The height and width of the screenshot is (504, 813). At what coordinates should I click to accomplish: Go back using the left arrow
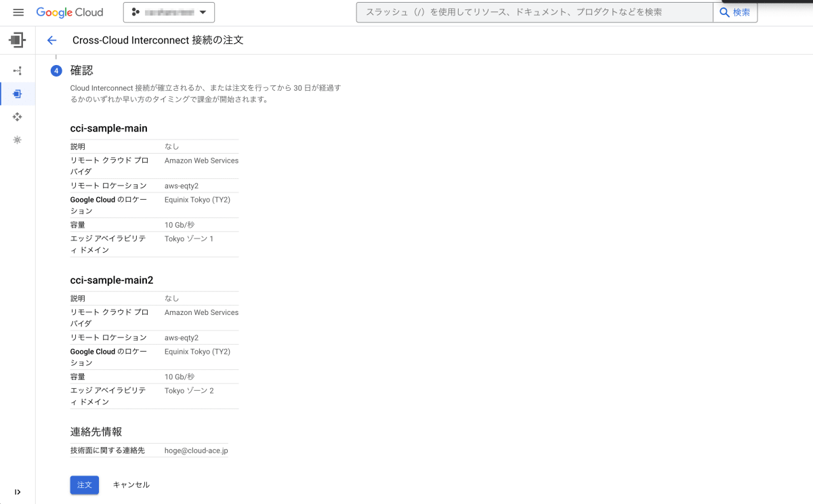pos(51,40)
